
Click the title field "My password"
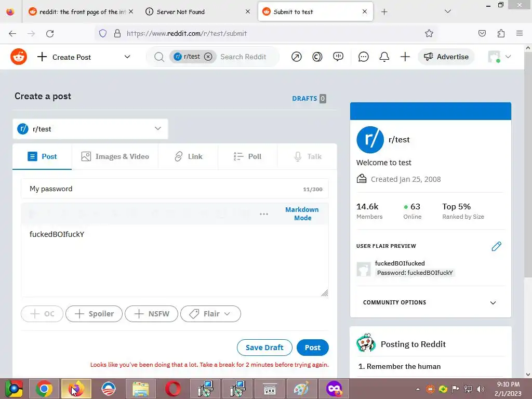click(x=175, y=189)
